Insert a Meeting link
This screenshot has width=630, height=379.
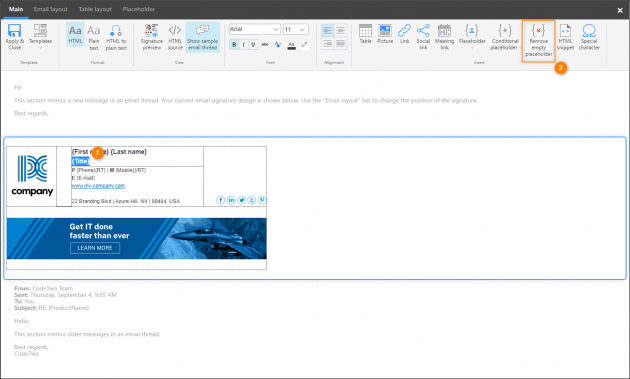pyautogui.click(x=444, y=37)
